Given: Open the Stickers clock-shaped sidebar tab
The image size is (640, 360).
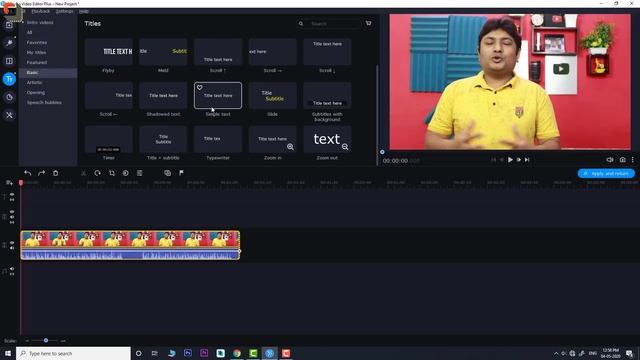Looking at the screenshot, I should click(x=9, y=97).
